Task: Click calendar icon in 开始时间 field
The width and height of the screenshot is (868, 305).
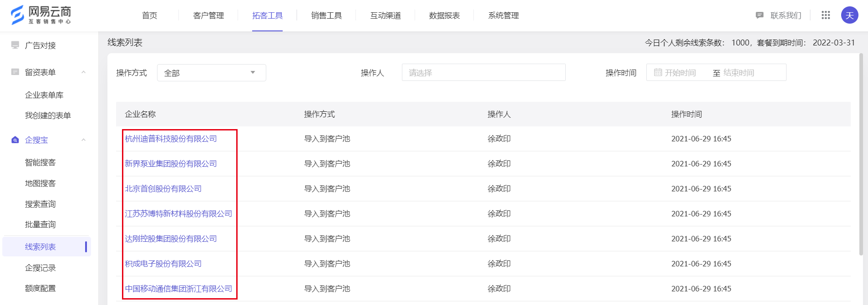Action: [658, 72]
